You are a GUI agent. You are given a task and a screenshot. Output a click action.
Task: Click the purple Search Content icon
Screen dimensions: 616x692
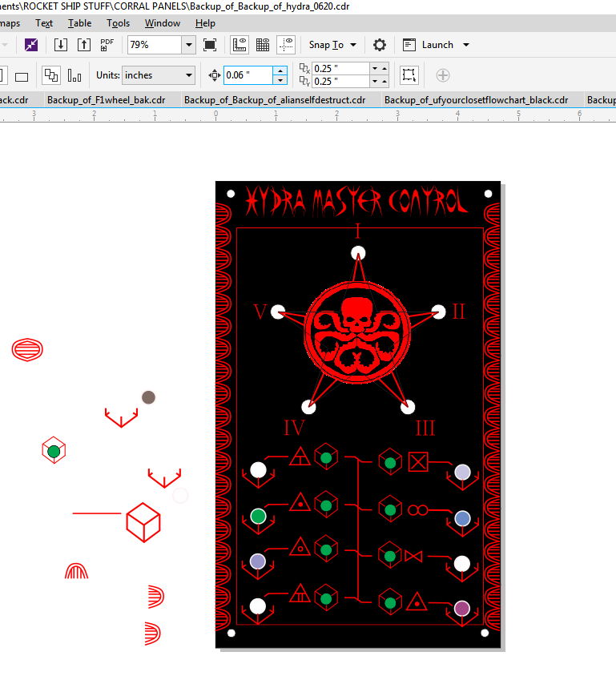[31, 45]
